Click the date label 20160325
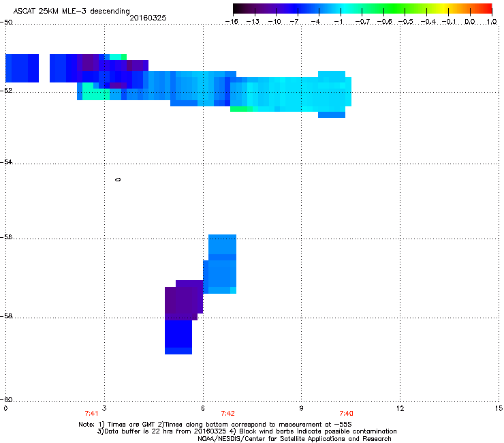Screen dimensions: 504x443 (x=148, y=18)
